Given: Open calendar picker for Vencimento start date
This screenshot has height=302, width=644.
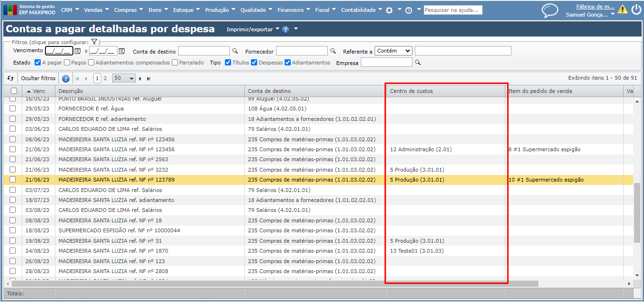Looking at the screenshot, I should (x=78, y=51).
